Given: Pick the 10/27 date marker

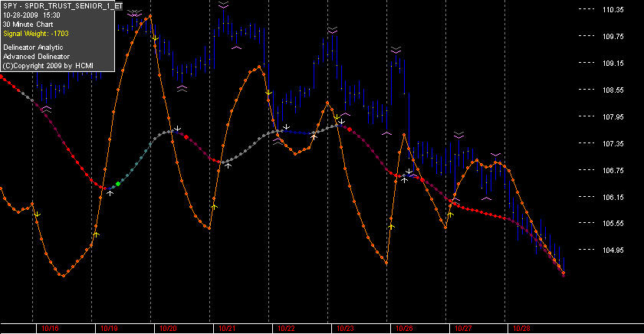Looking at the screenshot, I should (463, 329).
